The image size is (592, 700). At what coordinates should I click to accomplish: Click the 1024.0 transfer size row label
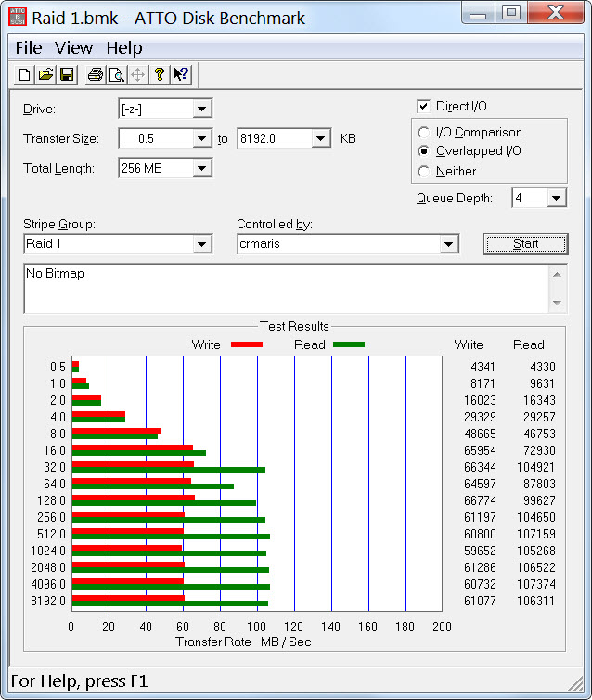[48, 551]
